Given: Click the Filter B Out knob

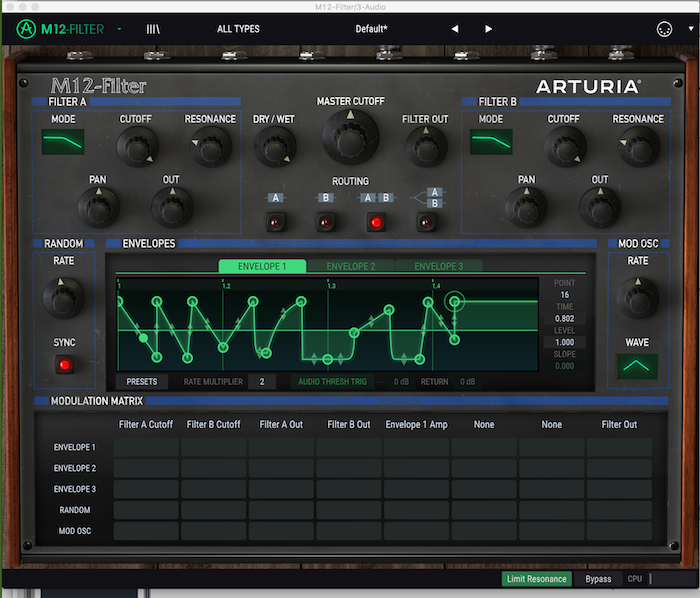Looking at the screenshot, I should 600,208.
